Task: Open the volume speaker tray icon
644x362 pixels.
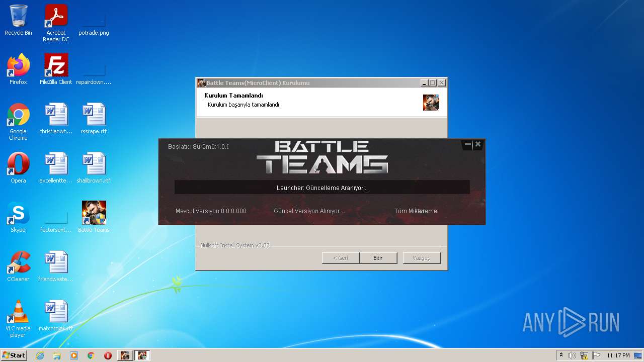Action: [572, 355]
